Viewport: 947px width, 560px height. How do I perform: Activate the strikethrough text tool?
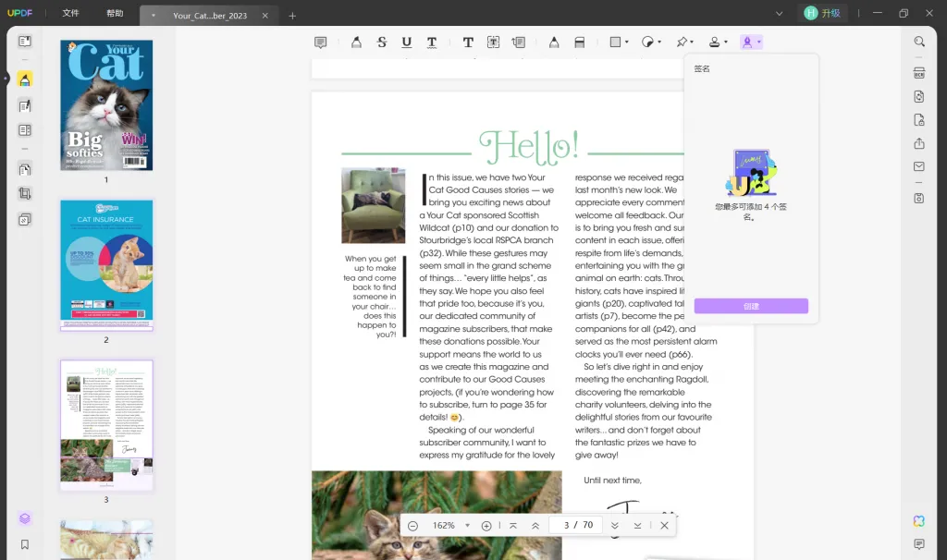[382, 43]
